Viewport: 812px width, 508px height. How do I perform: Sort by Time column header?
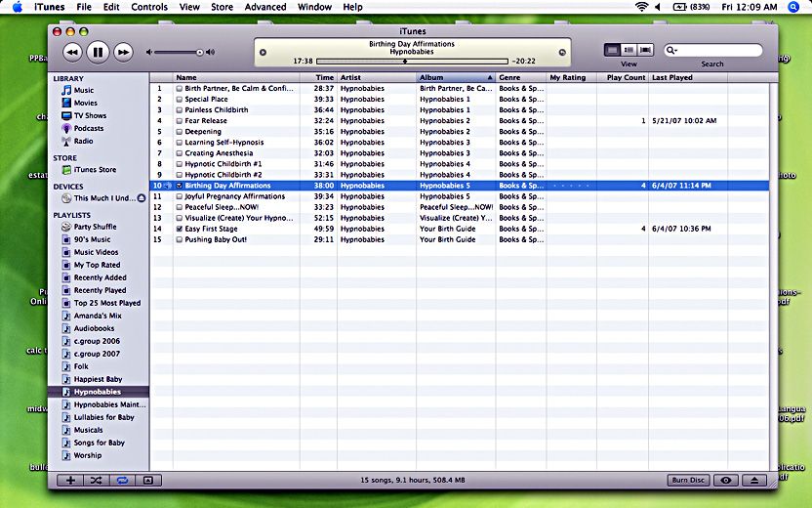pos(318,78)
